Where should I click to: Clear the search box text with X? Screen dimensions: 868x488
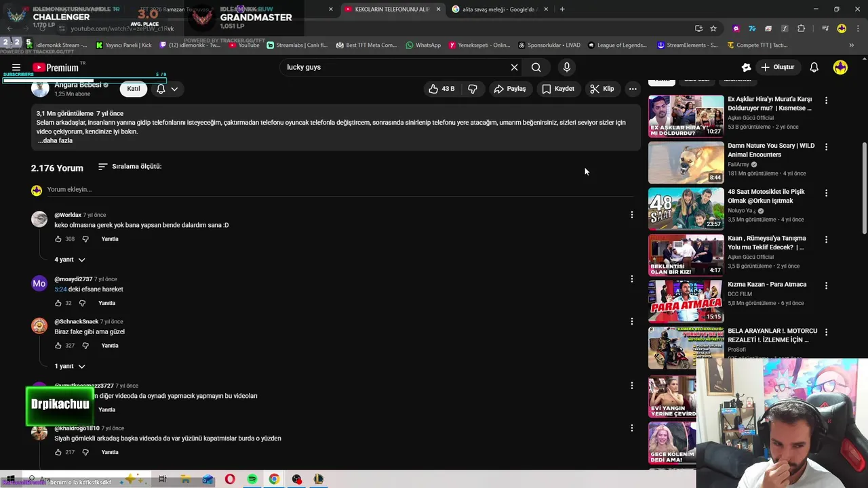tap(514, 67)
